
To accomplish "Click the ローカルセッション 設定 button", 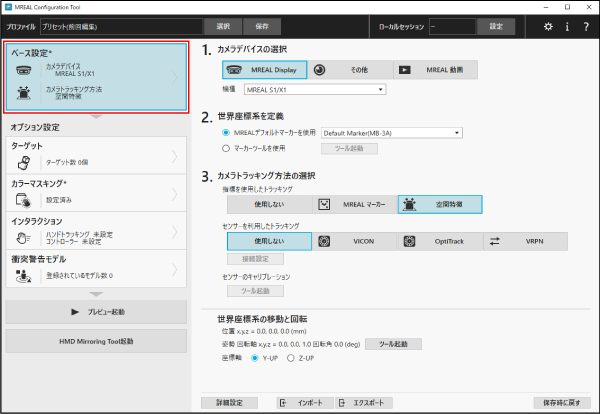I will point(496,26).
